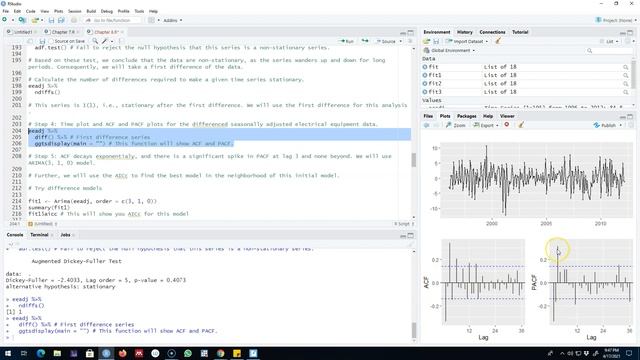The height and width of the screenshot is (360, 640).
Task: Open the Tools menu
Action: point(139,11)
